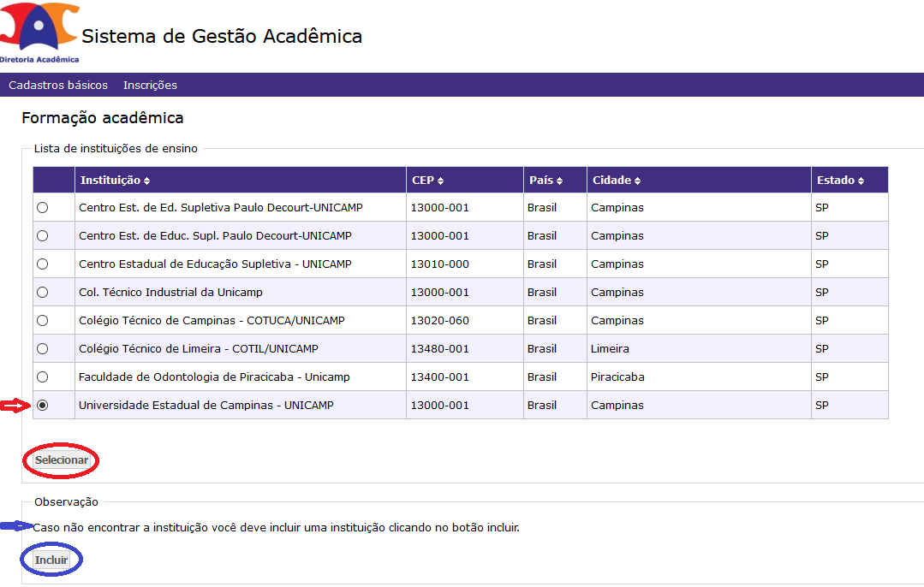Select Universidade Estadual de Campinas radio button
Screen dimensions: 924x587
(43, 406)
